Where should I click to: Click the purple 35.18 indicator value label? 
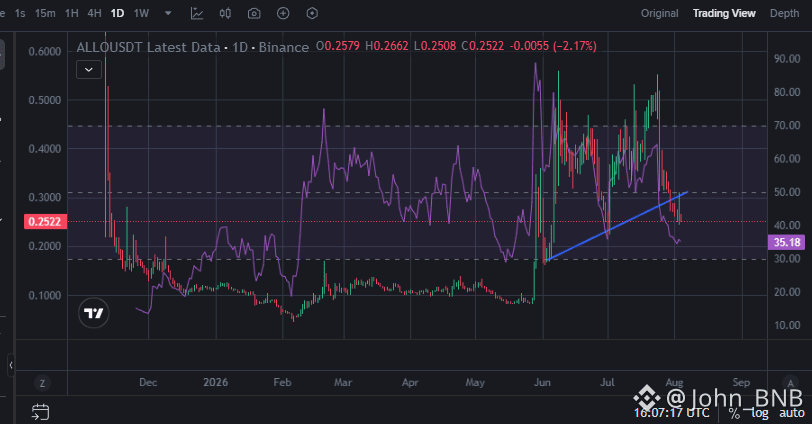pos(787,242)
